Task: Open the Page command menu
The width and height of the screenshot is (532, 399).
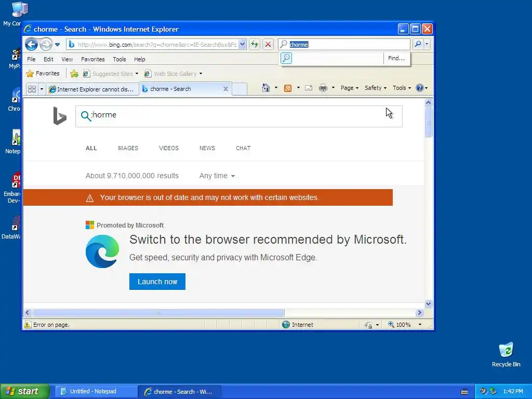Action: 350,88
